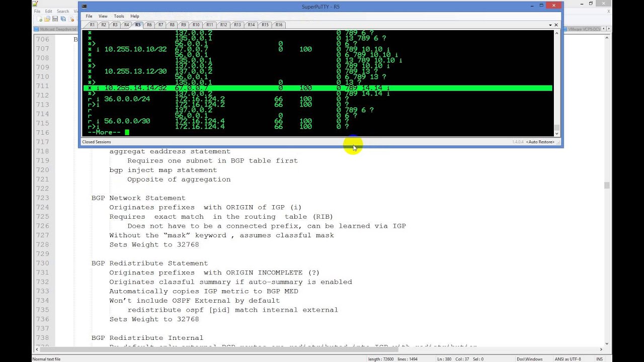Image resolution: width=644 pixels, height=362 pixels.
Task: Switch to the R1 session tab
Action: point(92,25)
